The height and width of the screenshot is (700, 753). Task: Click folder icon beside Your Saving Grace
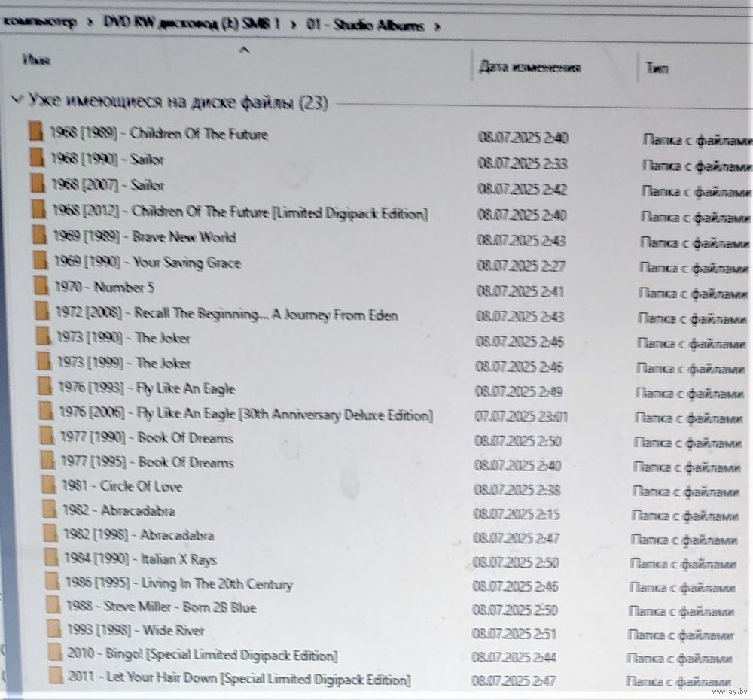pos(41,260)
